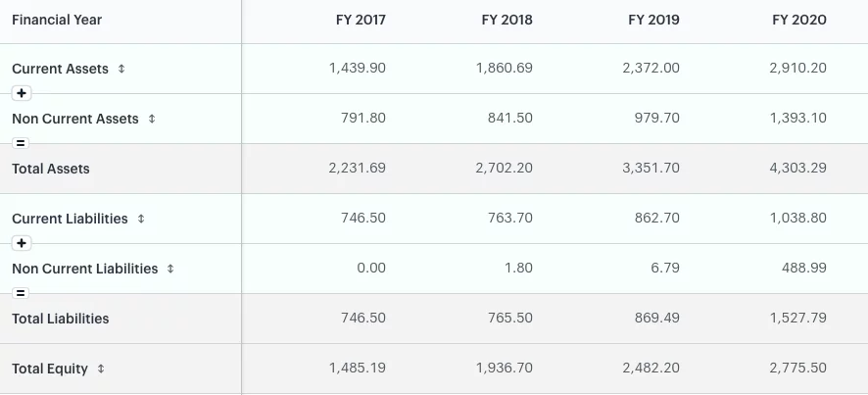This screenshot has width=868, height=395.
Task: Click the equals icon above Total Assets
Action: pos(21,143)
